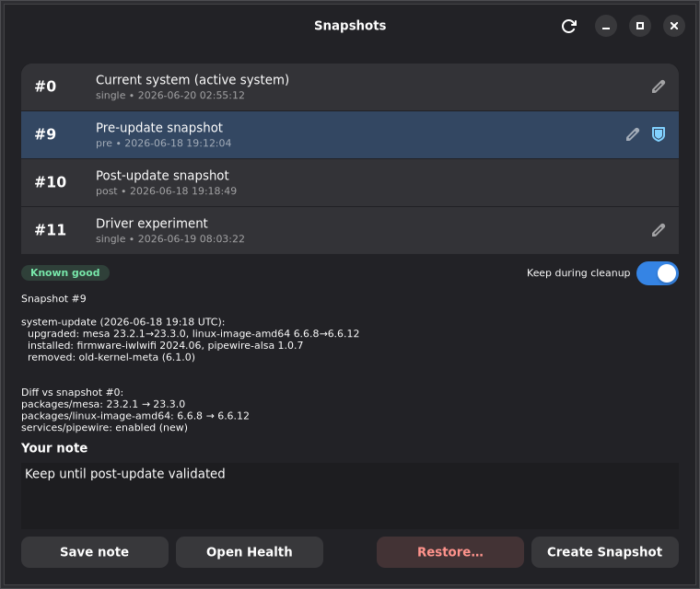The image size is (700, 589).
Task: Edit the Current system snapshot description
Action: [x=658, y=87]
